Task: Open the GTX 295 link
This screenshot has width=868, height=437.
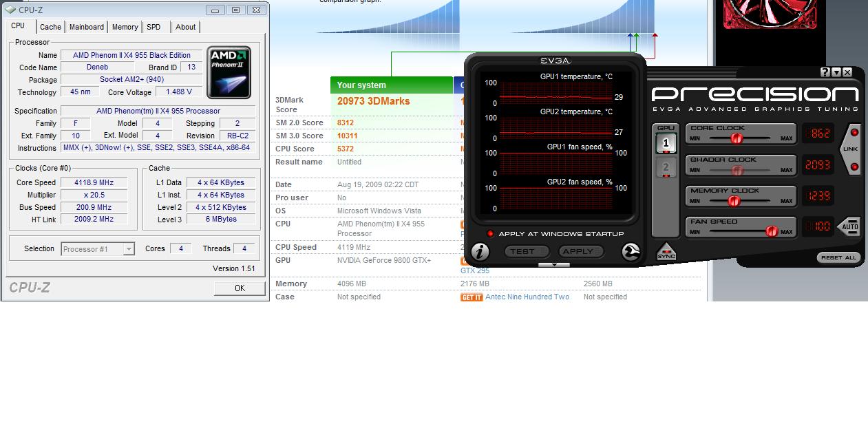Action: [475, 271]
